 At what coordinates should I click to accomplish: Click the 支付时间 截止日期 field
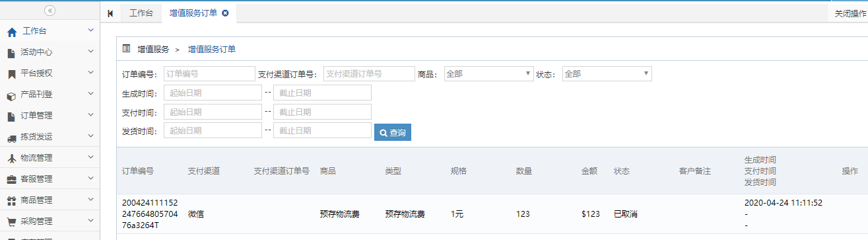[322, 112]
